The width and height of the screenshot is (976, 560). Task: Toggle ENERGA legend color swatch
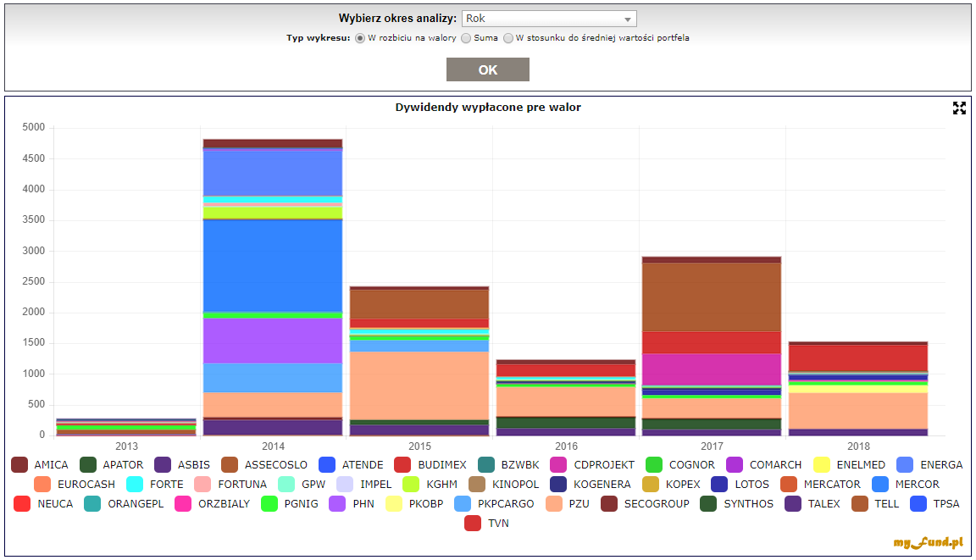point(905,465)
